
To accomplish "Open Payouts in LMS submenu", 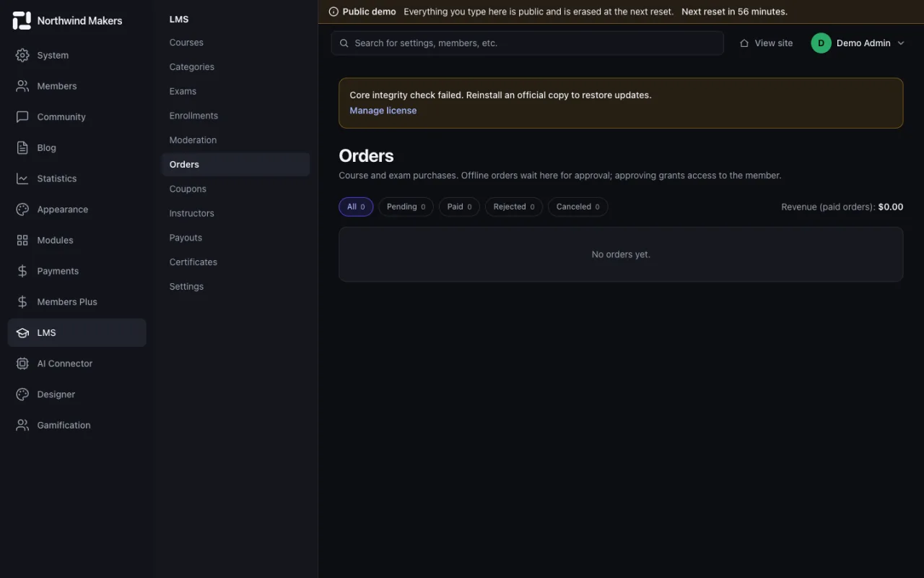I will pyautogui.click(x=235, y=238).
